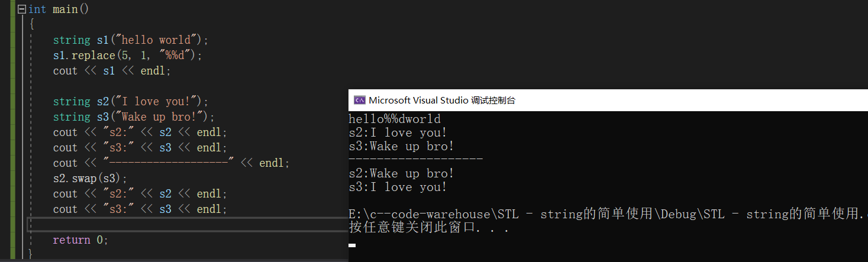Place cursor on the s2.swap(s3) statement

pyautogui.click(x=90, y=179)
